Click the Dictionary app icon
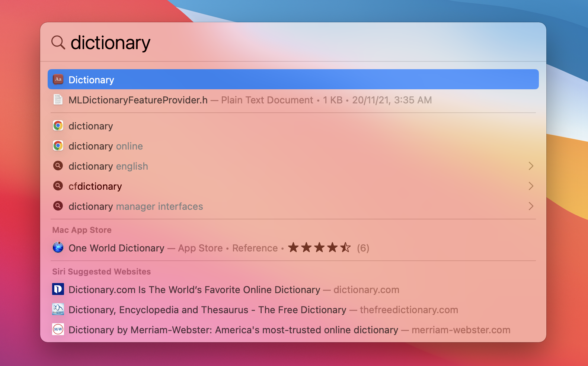Screen dimensions: 588x366 pos(58,79)
